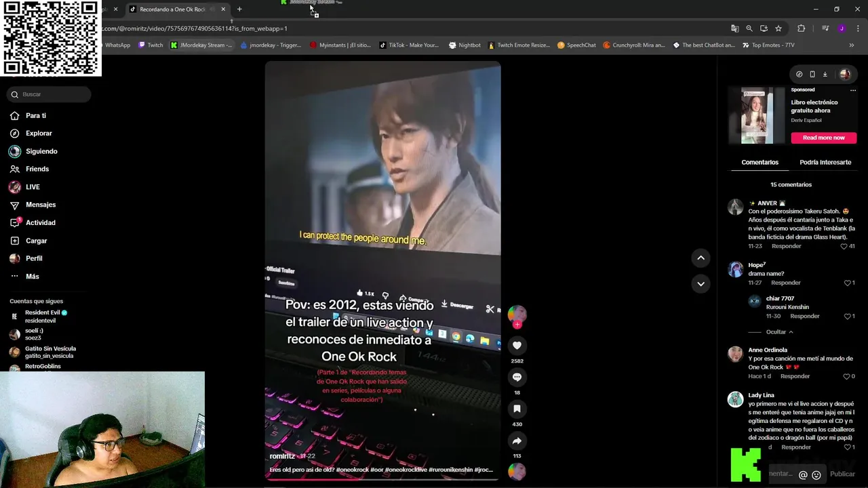Click Publicar to post comment
This screenshot has width=868, height=488.
(x=842, y=474)
